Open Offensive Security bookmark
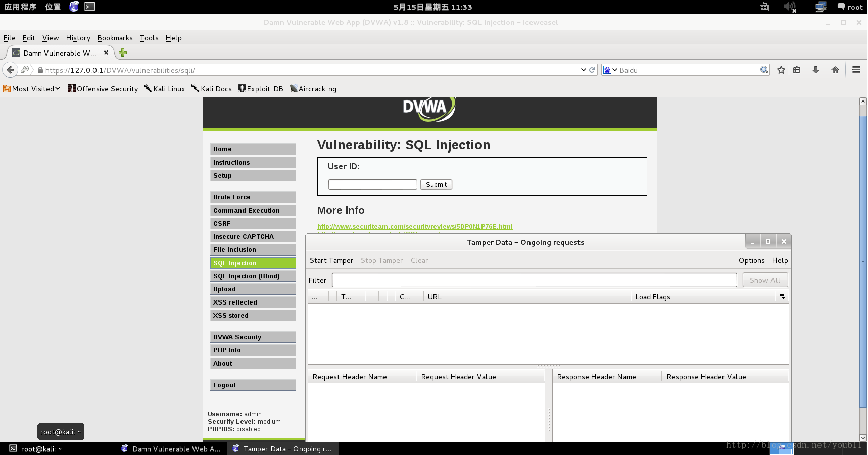Viewport: 868px width, 455px height. coord(103,89)
